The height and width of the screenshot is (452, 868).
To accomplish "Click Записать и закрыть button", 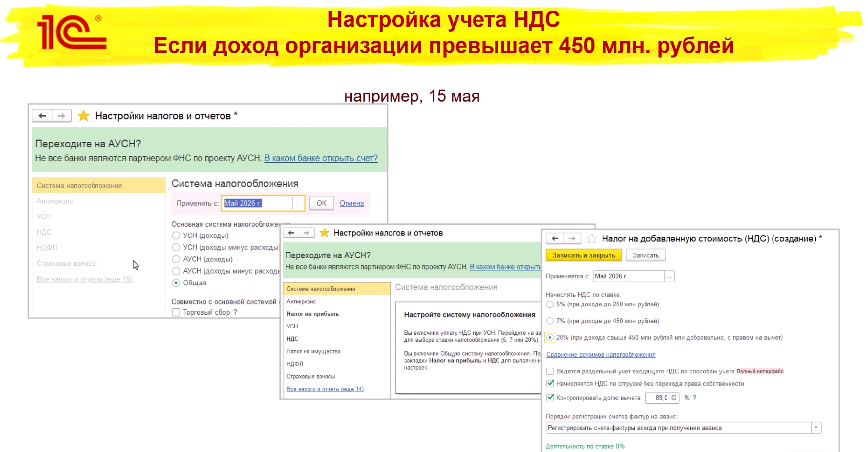I will (x=583, y=255).
